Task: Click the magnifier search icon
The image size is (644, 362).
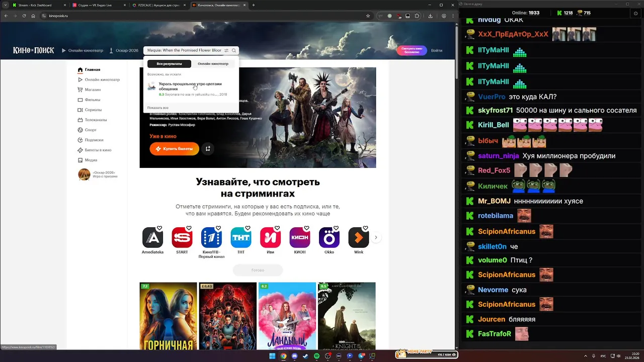Action: 234,50
